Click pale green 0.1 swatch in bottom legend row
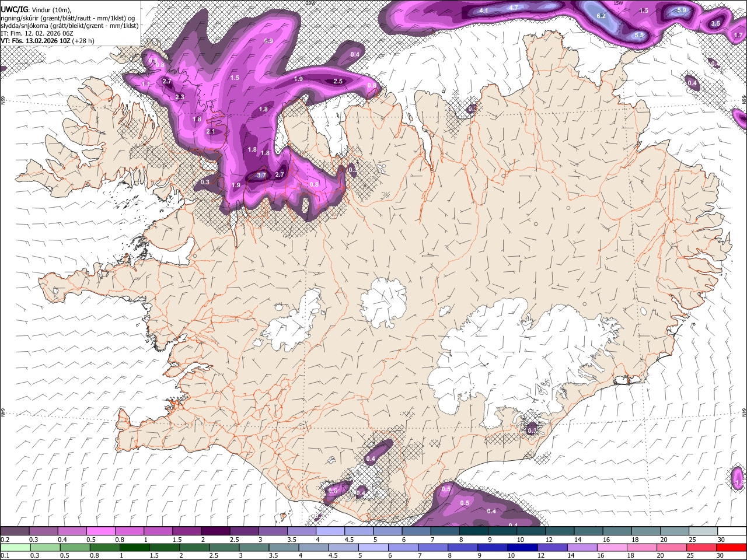 pos(15,547)
